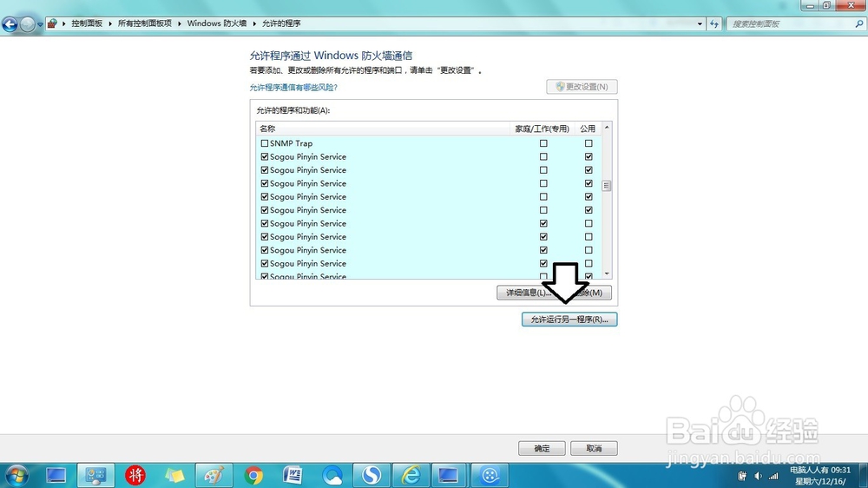Open Sticky Notes from the taskbar
The image size is (868, 488).
coord(174,475)
